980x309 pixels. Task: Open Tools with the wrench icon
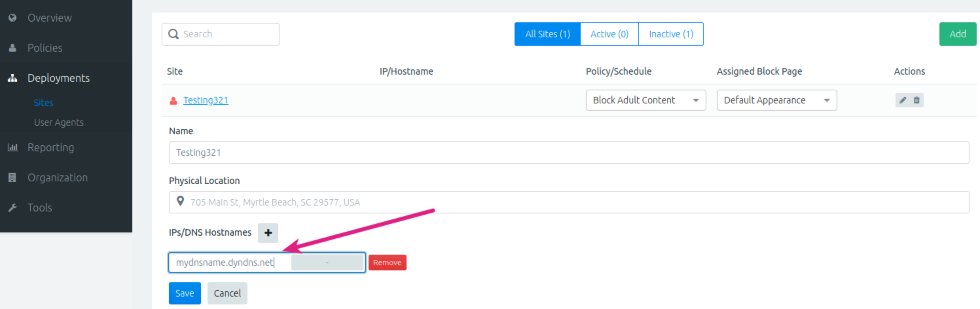[12, 208]
